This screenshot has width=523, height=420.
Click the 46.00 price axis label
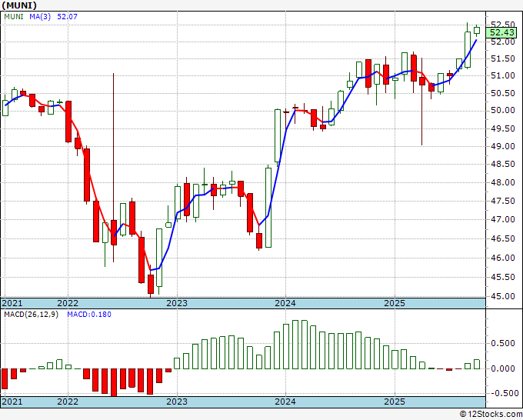[503, 258]
